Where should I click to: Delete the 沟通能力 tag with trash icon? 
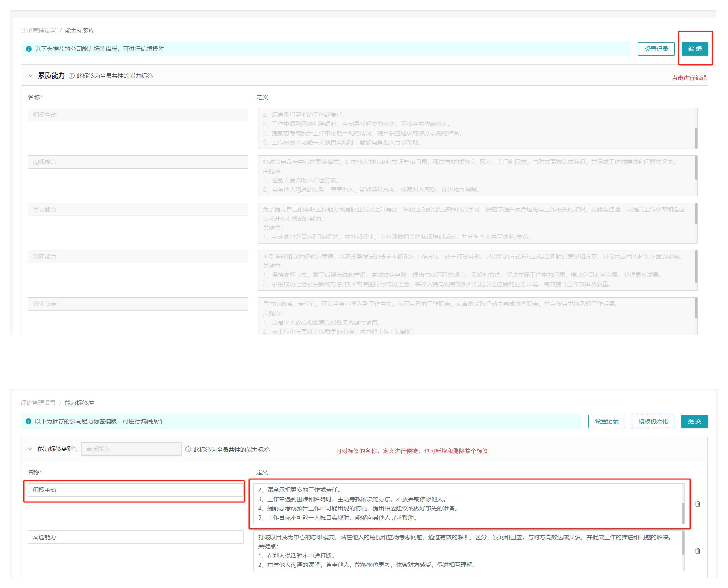697,551
